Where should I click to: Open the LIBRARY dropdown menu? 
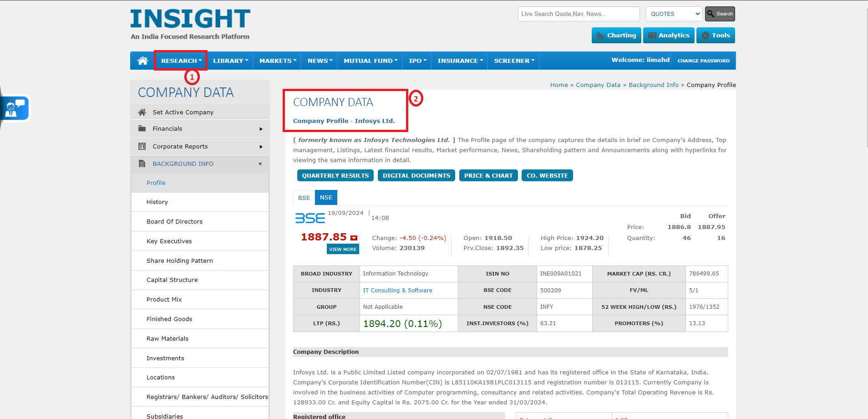(230, 61)
